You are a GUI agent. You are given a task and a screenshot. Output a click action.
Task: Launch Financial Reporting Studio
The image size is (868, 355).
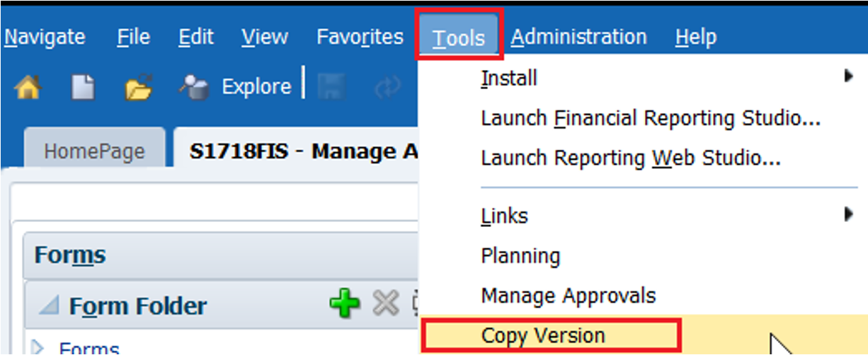(650, 118)
